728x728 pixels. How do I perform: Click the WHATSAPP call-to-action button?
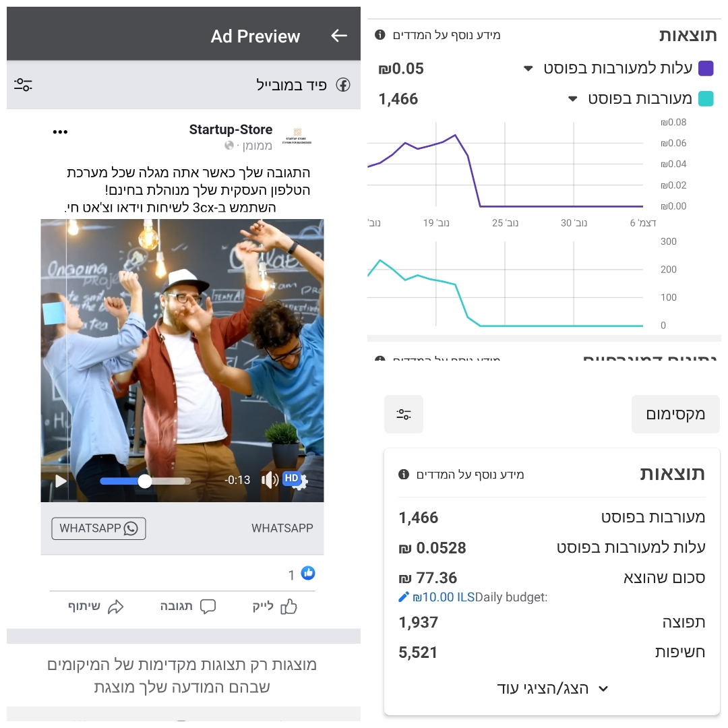pyautogui.click(x=98, y=528)
